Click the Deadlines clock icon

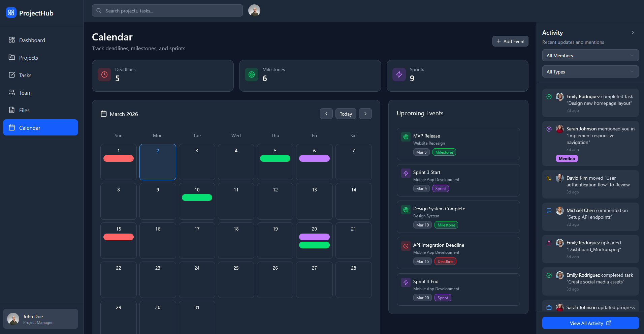click(104, 74)
